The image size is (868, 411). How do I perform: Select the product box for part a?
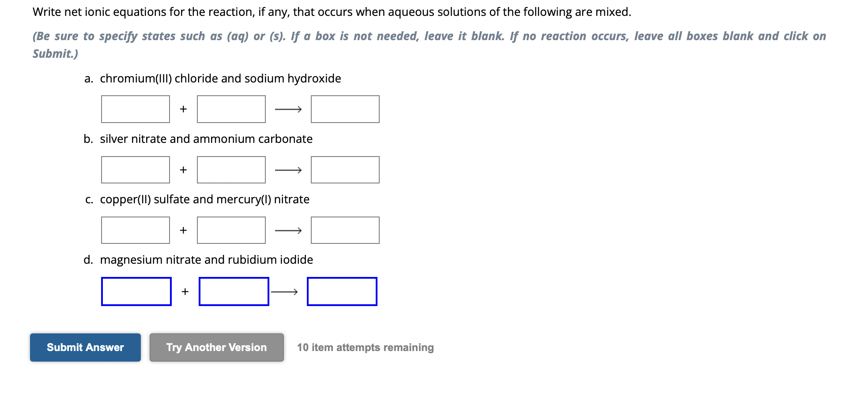pos(345,109)
